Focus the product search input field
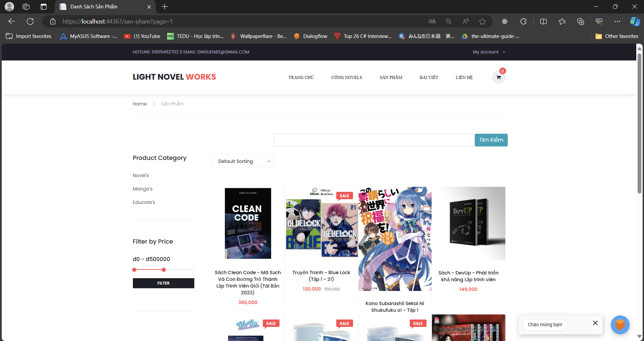 point(374,140)
